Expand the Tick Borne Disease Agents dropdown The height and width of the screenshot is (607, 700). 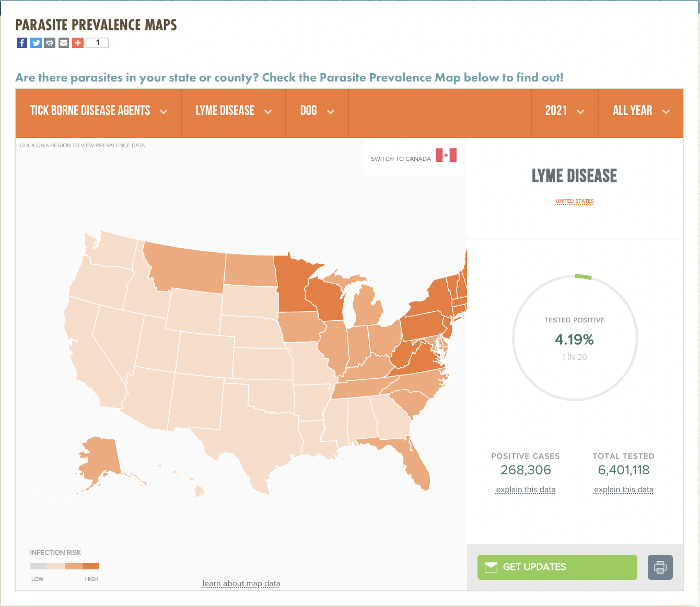[x=98, y=111]
